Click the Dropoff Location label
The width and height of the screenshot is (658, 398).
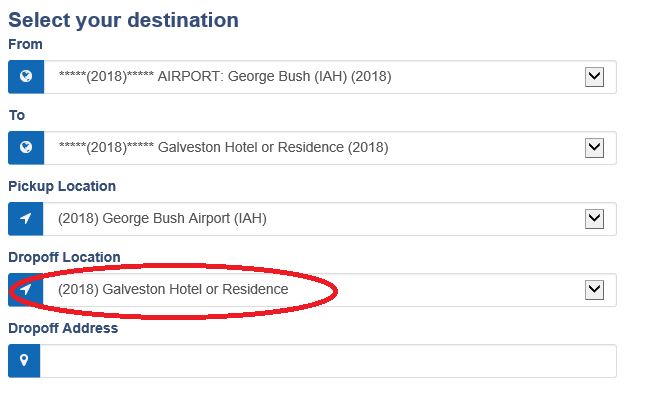pyautogui.click(x=64, y=257)
